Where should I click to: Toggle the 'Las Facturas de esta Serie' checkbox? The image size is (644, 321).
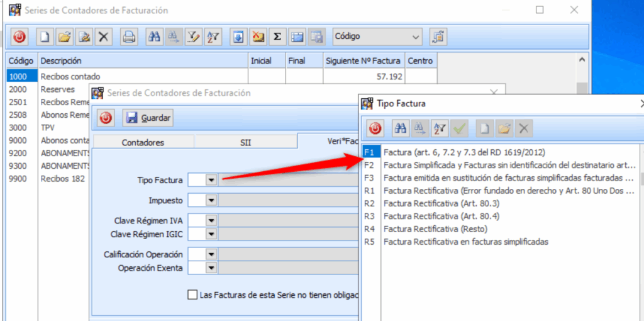[192, 295]
